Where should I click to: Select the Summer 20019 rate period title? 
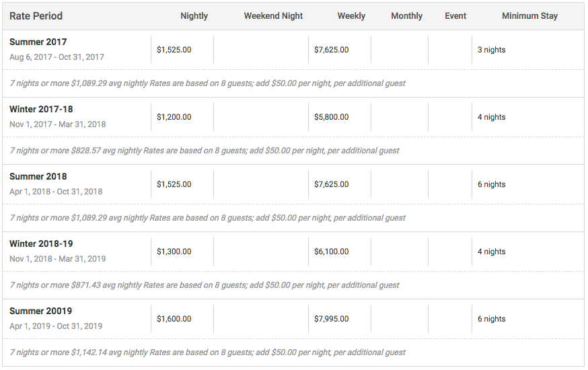(40, 311)
